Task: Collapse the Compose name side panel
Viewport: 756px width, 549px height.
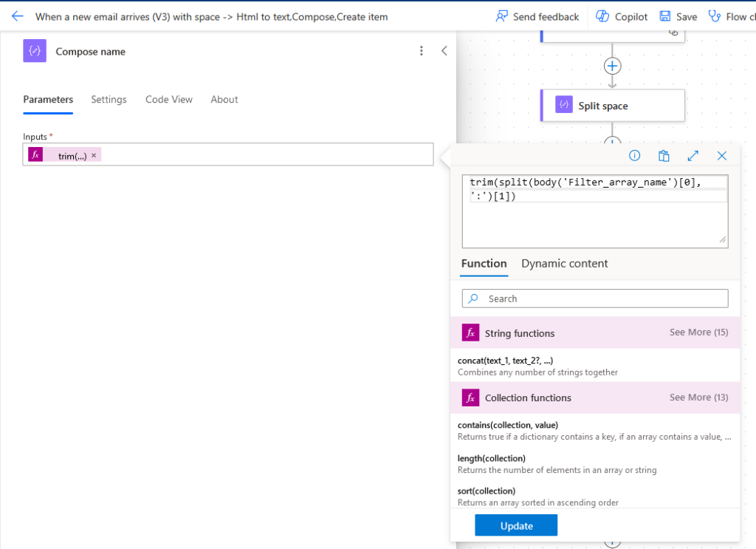Action: click(x=444, y=51)
